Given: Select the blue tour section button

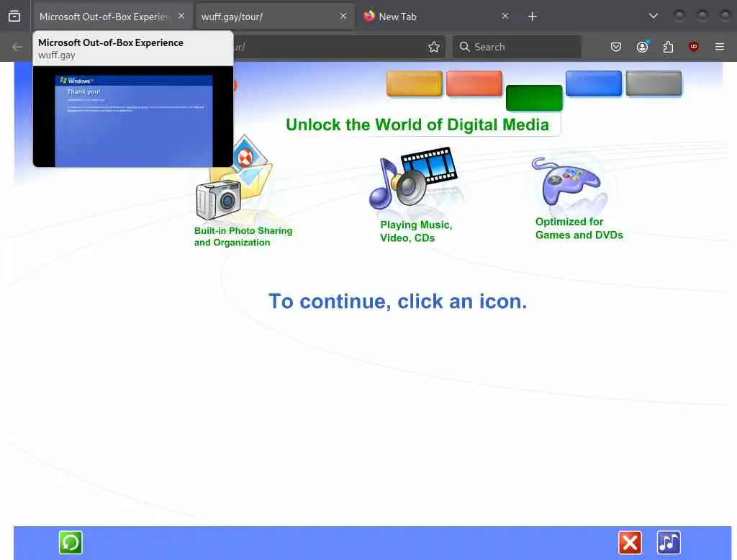Looking at the screenshot, I should [594, 83].
